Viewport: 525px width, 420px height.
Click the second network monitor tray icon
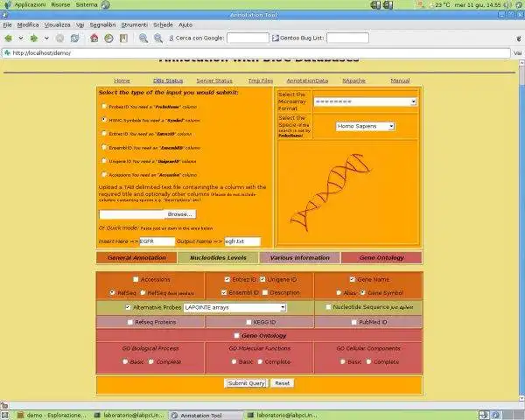click(x=388, y=4)
